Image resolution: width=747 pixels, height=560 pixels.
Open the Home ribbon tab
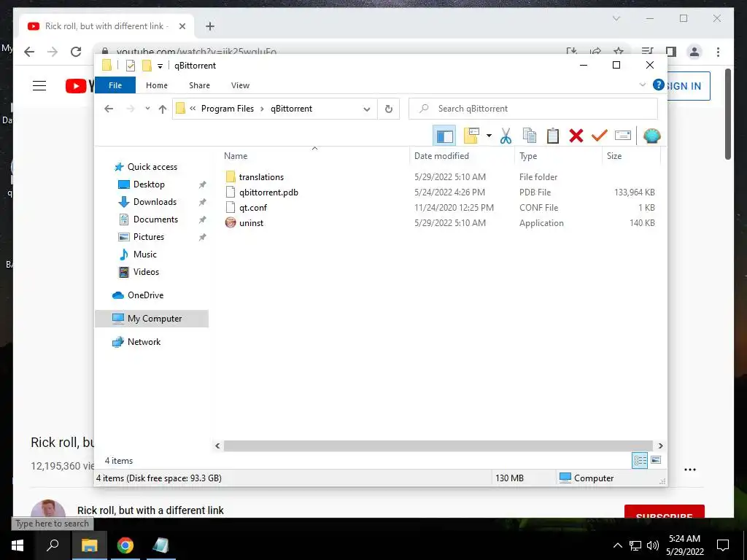click(157, 85)
